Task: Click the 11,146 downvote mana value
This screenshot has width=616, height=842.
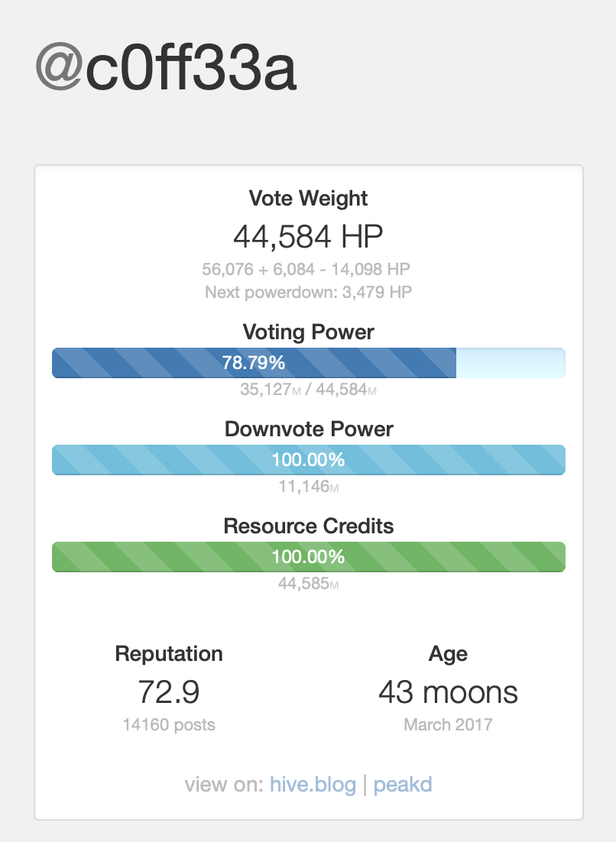Action: coord(308,487)
